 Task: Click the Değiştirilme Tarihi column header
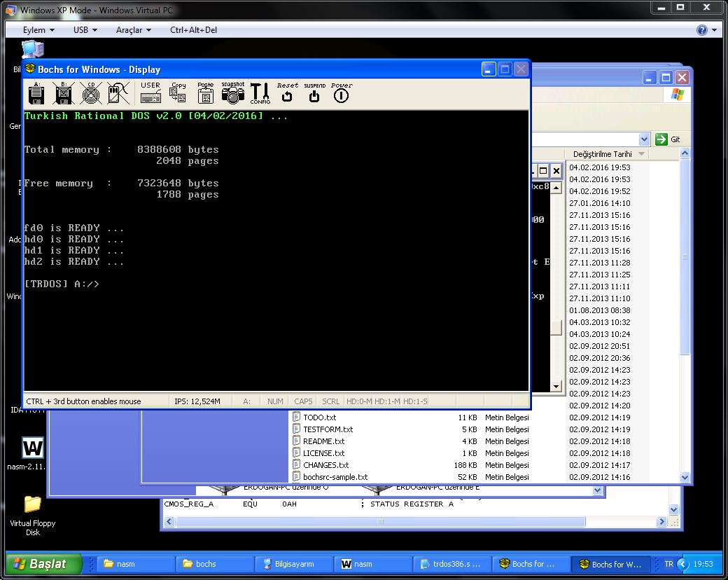[x=602, y=154]
